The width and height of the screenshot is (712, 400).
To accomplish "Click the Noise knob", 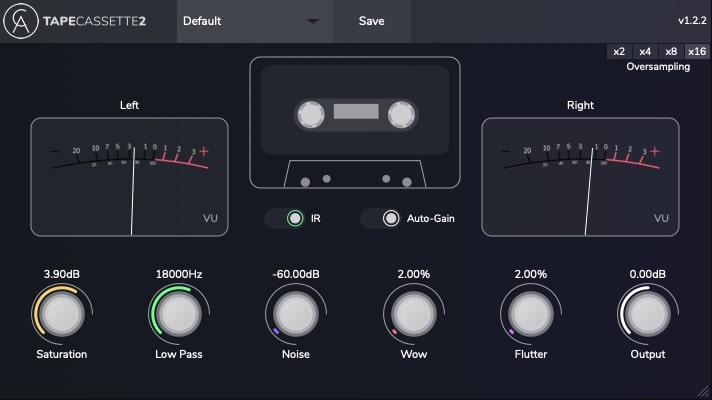I will (295, 314).
